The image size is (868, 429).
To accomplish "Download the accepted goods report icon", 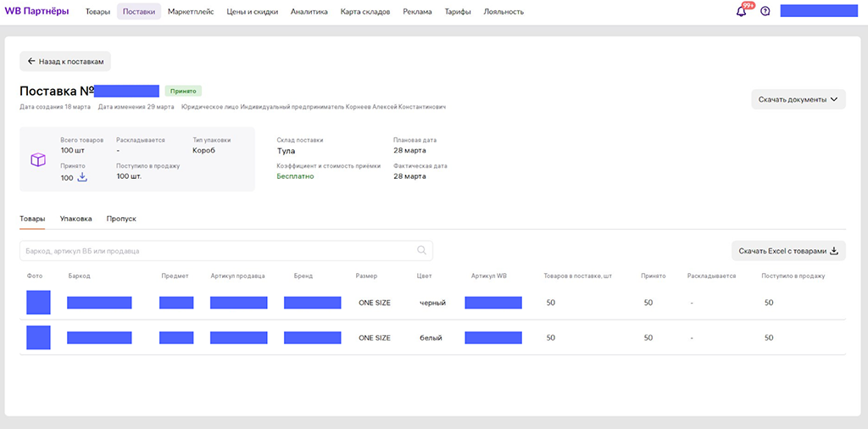I will (82, 177).
